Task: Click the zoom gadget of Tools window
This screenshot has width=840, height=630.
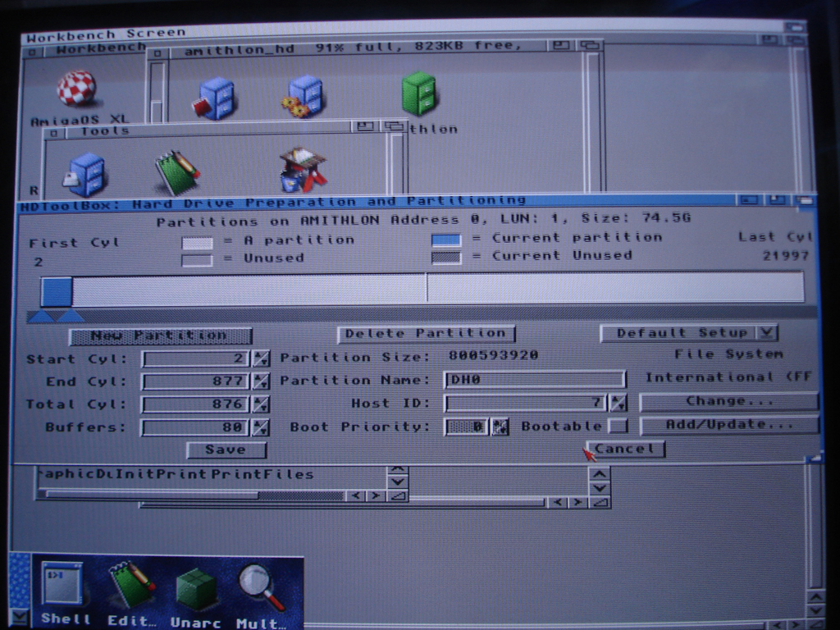Action: tap(365, 126)
